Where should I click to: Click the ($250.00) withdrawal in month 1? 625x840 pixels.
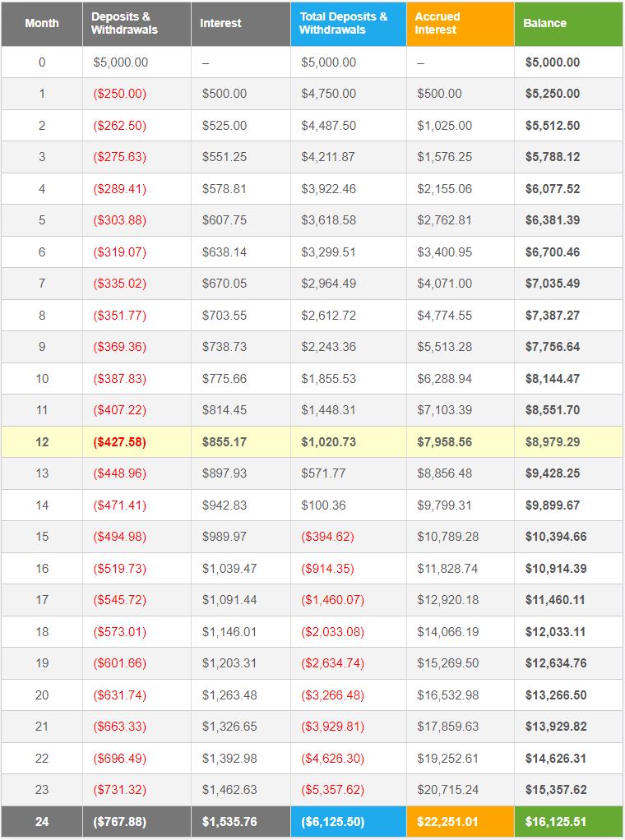pyautogui.click(x=119, y=94)
